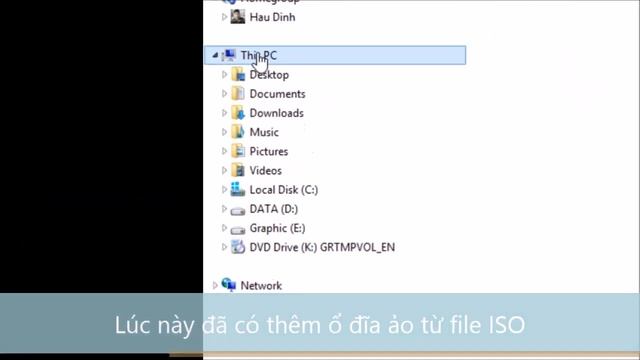
Task: Expand the Pictures node
Action: point(224,151)
